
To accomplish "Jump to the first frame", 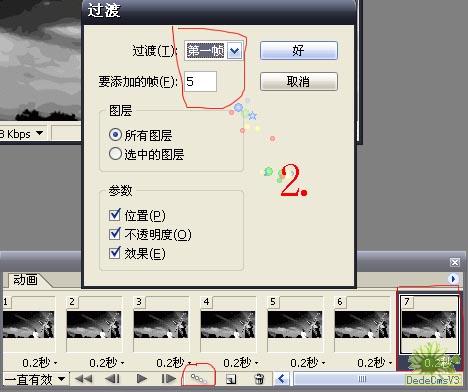I will (84, 379).
